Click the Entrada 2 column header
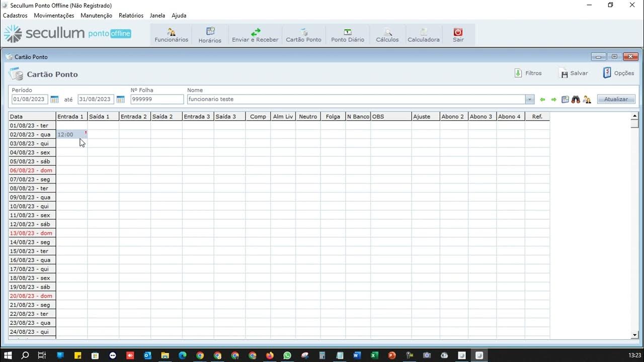The height and width of the screenshot is (362, 644). [135, 117]
